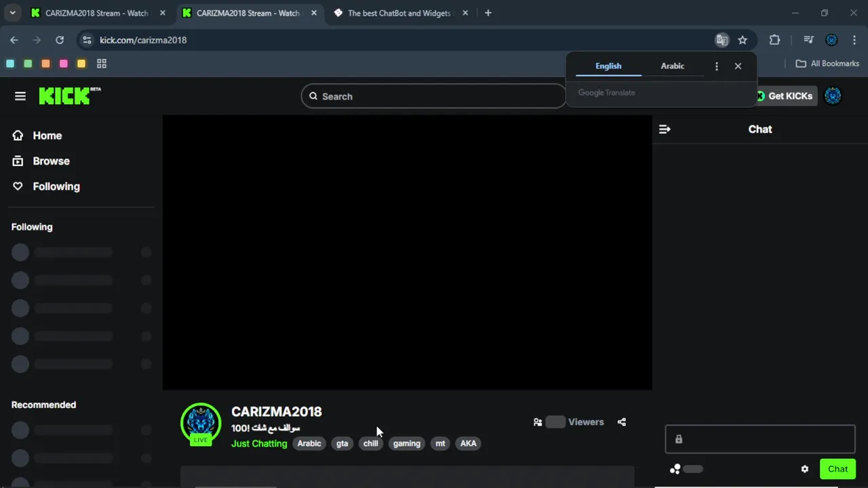The height and width of the screenshot is (488, 868).
Task: Open the user profile avatar menu
Action: coord(833,96)
